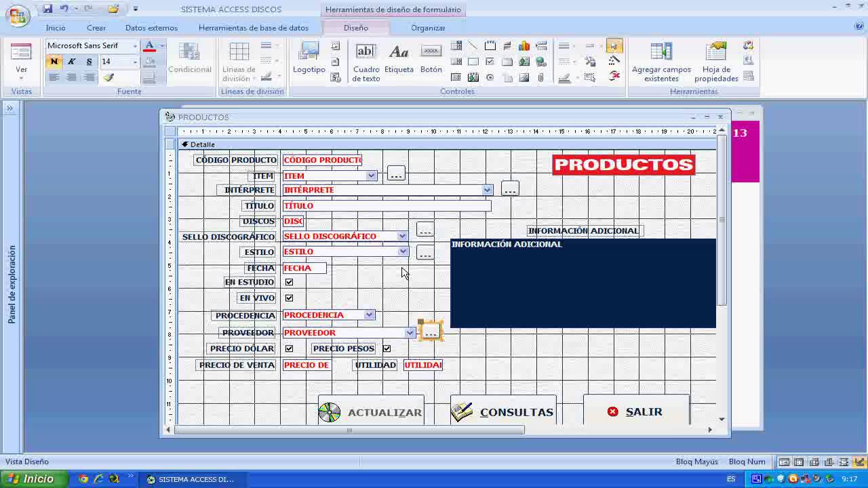This screenshot has height=488, width=868.
Task: Open the PROVEEDOR combo box arrow
Action: 410,333
